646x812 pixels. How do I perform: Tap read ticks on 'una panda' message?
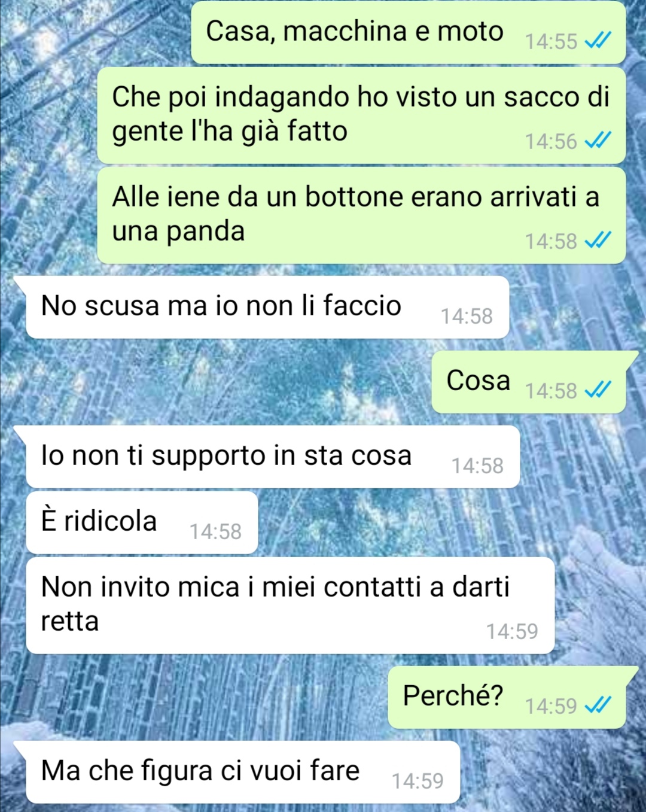(598, 241)
